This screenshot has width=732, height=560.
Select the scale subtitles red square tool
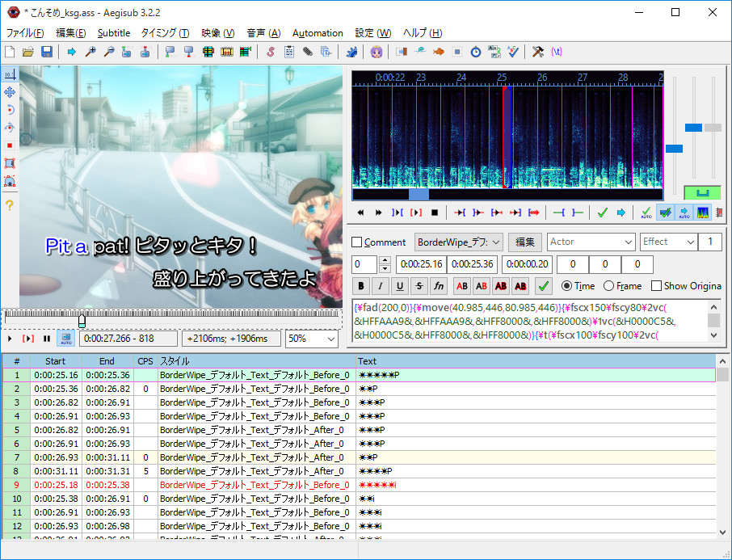10,145
